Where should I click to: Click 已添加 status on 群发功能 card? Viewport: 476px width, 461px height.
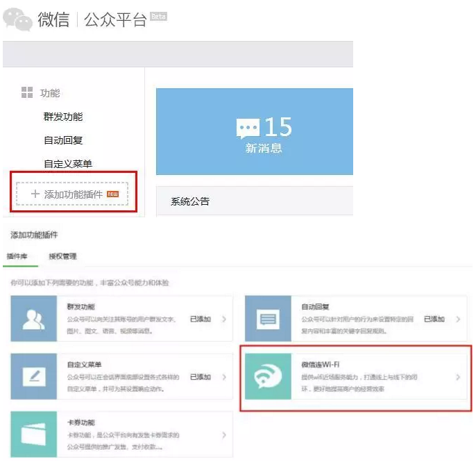point(201,319)
